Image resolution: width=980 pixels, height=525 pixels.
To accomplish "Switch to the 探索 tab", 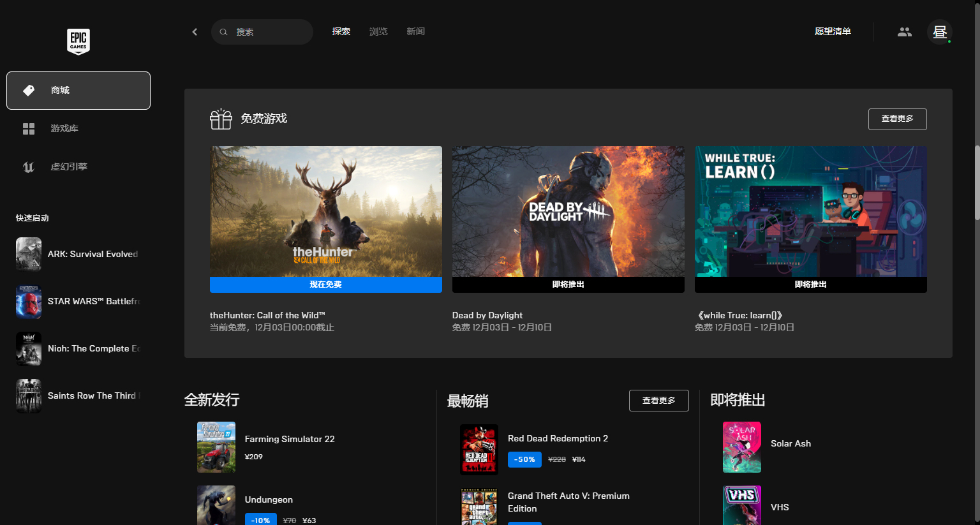I will [x=341, y=32].
